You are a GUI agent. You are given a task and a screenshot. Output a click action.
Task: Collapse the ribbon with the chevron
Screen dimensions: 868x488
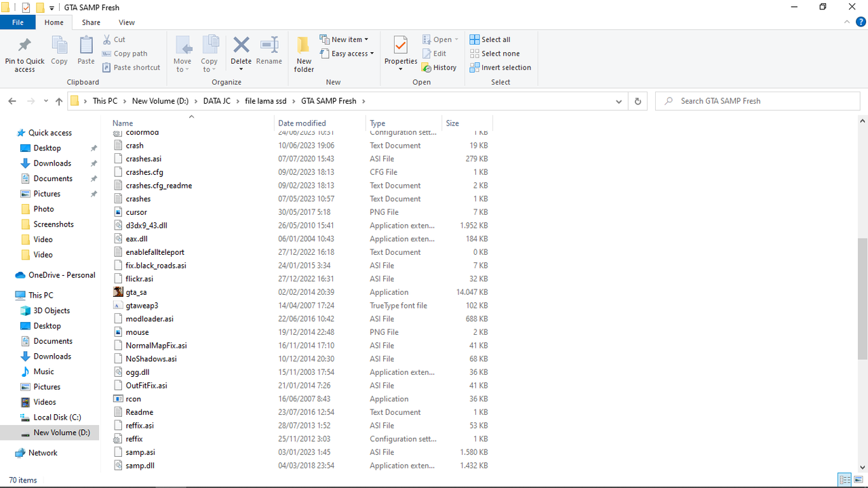click(x=846, y=22)
